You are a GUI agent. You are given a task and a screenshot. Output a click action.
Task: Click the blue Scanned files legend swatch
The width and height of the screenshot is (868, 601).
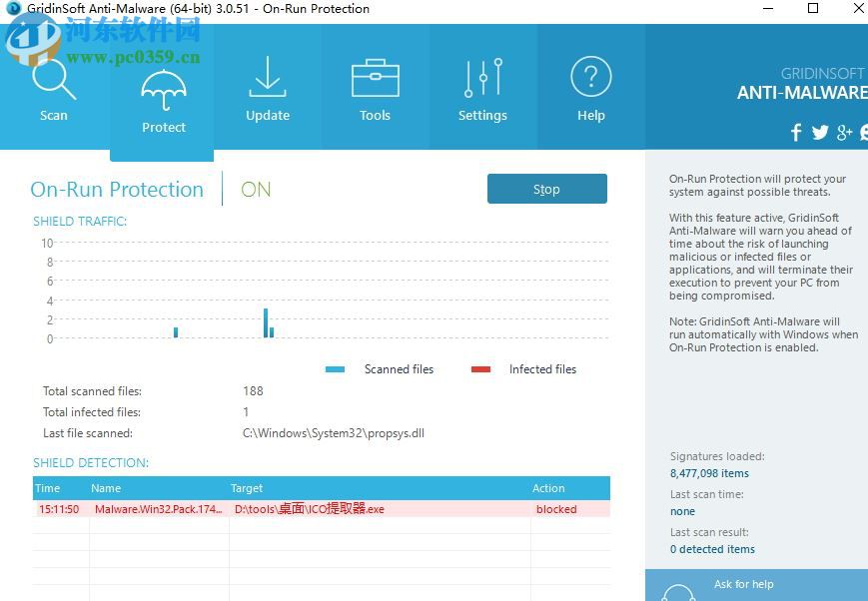click(335, 368)
